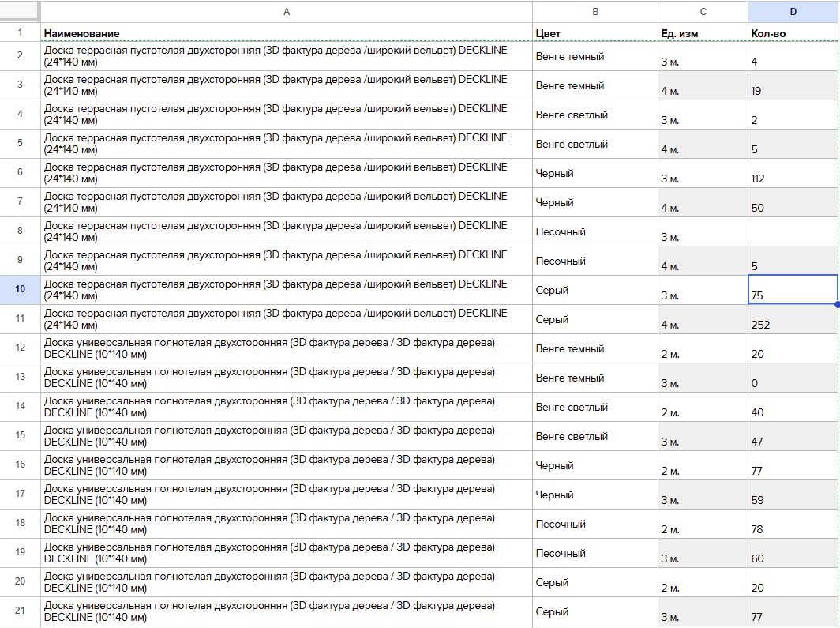Image resolution: width=840 pixels, height=628 pixels.
Task: Select the highlighted column D header
Action: 793,12
